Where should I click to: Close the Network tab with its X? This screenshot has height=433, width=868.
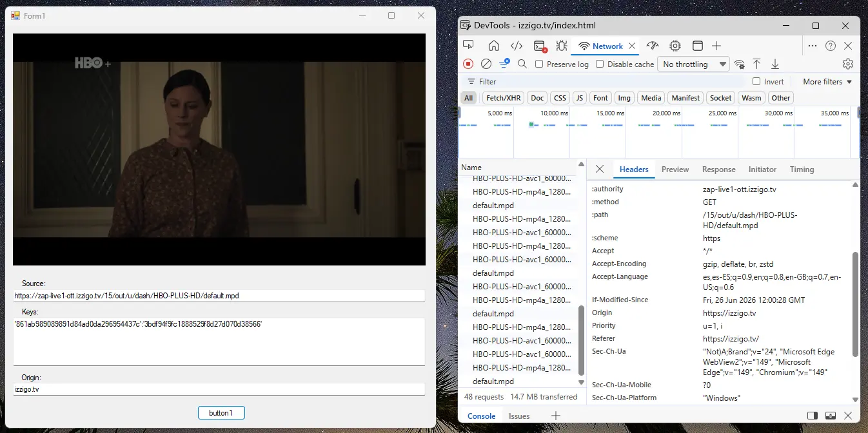coord(632,46)
